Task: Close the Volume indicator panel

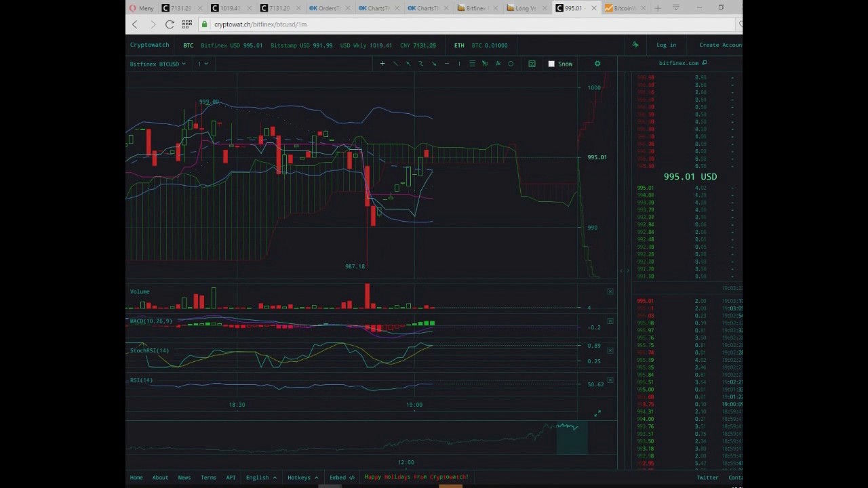Action: click(610, 291)
